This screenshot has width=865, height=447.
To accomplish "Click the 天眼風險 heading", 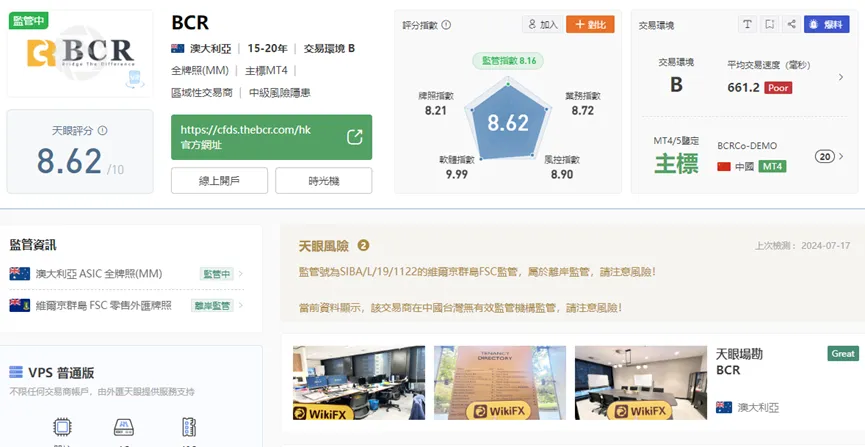I will 323,246.
